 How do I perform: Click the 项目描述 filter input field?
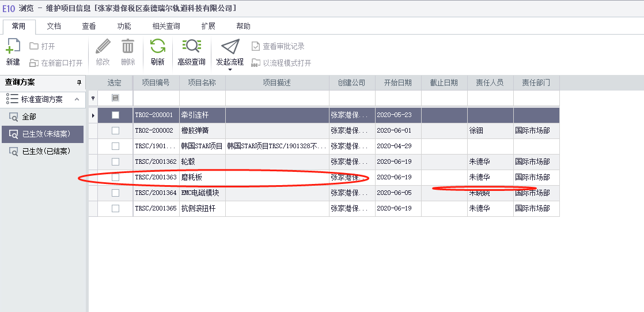pos(277,98)
